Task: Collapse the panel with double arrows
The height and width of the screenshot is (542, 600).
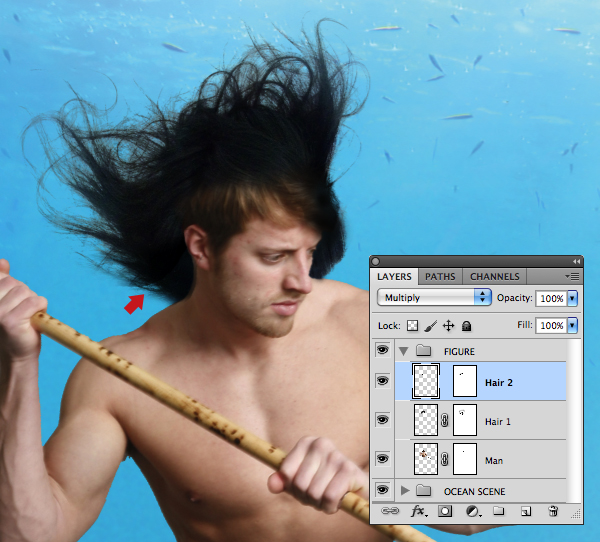Action: (576, 261)
